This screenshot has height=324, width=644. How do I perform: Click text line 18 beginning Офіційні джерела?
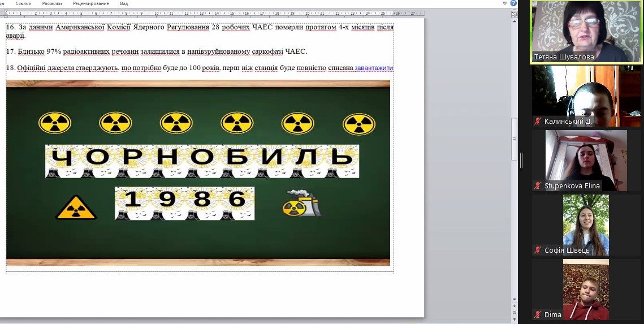click(200, 68)
